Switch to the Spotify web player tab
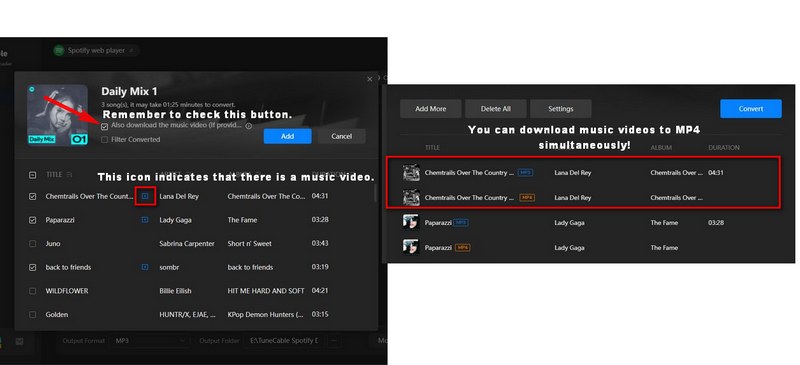The width and height of the screenshot is (800, 365). click(96, 51)
